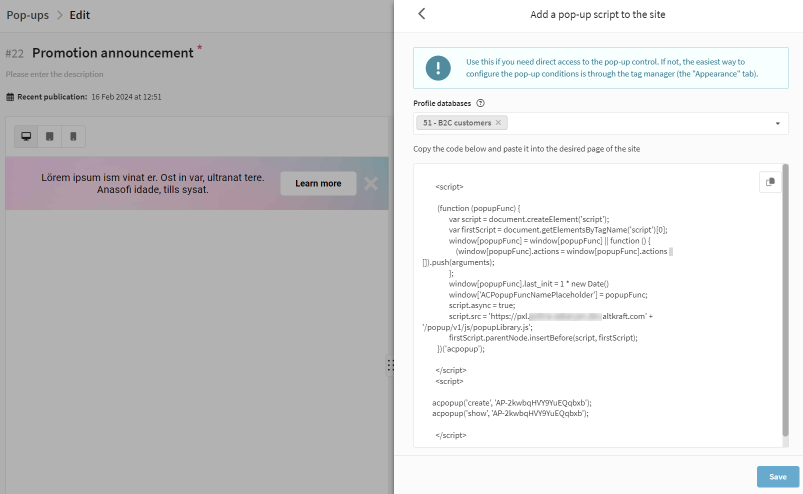The width and height of the screenshot is (803, 494).
Task: Click the description placeholder field
Action: [x=54, y=74]
